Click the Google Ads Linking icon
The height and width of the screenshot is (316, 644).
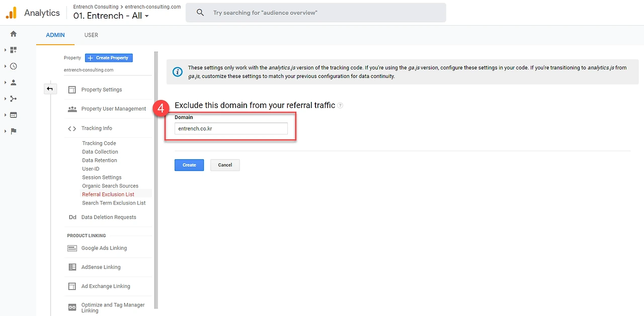[x=72, y=248]
